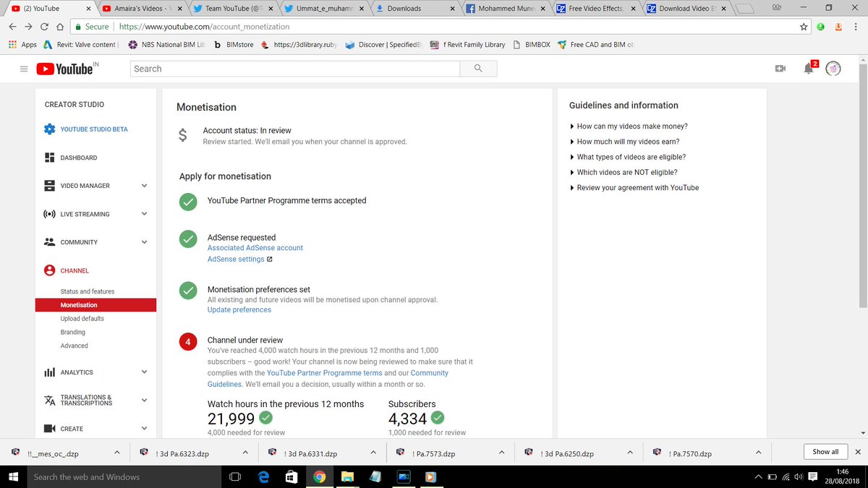This screenshot has width=868, height=488.
Task: Open the Apps bookmarks shortcut
Action: 22,45
